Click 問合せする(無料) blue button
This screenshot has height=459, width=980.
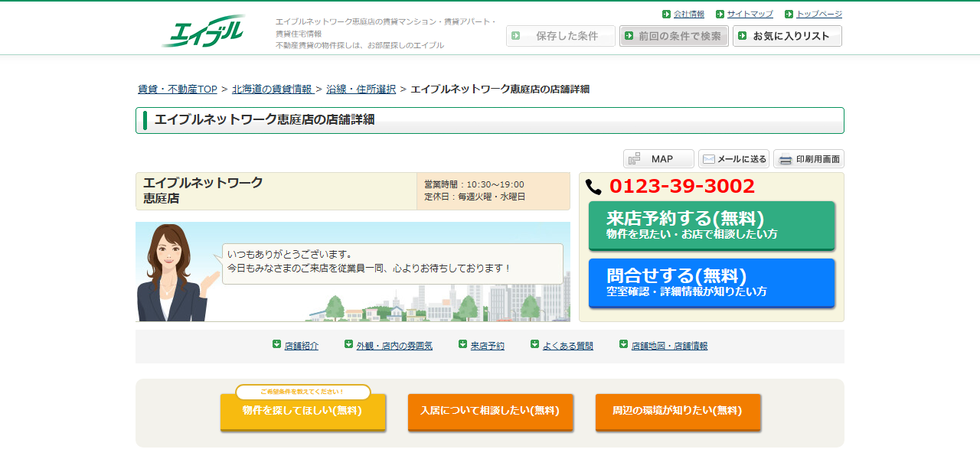tap(711, 282)
